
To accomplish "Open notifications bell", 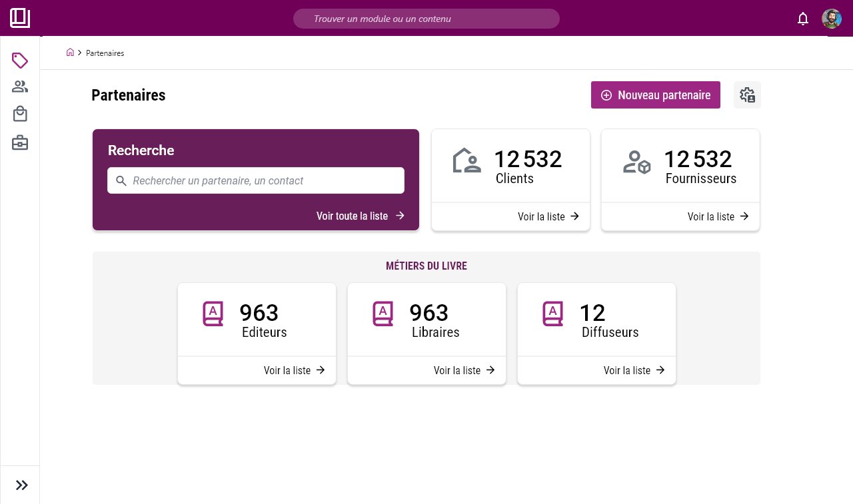I will coord(803,19).
